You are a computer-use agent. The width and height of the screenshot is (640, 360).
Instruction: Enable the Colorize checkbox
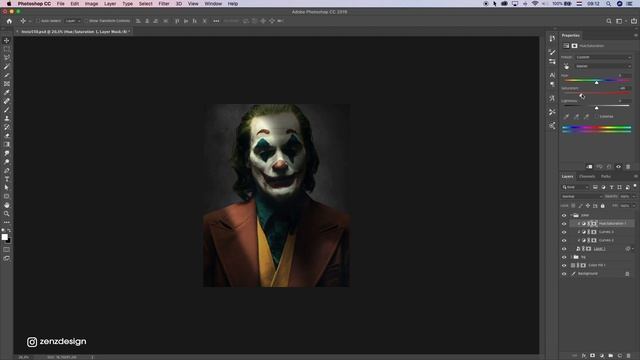tap(596, 117)
